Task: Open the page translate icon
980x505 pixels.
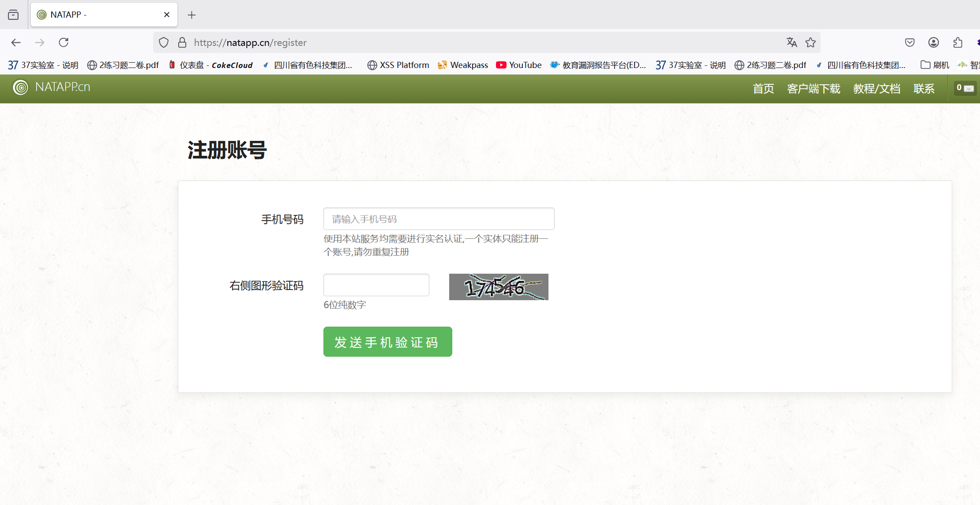Action: pyautogui.click(x=792, y=42)
